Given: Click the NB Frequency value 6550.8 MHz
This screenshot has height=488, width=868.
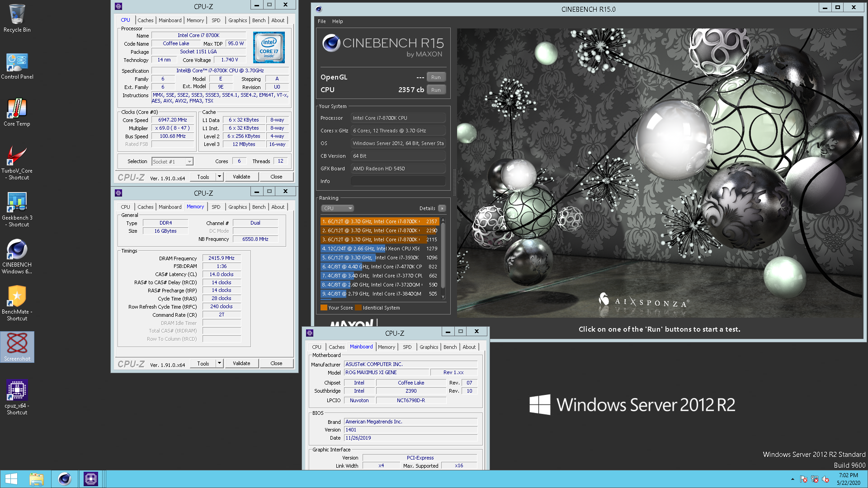Looking at the screenshot, I should point(255,239).
